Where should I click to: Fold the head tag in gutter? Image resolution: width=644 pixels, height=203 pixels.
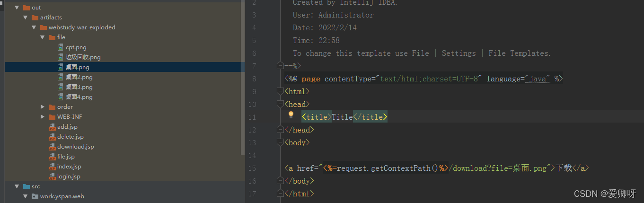pyautogui.click(x=280, y=105)
